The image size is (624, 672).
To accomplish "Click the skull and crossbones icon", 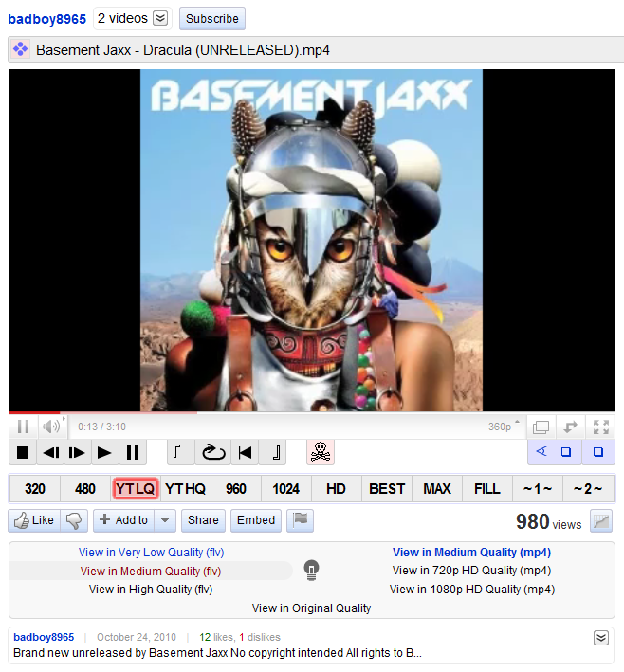I will (x=321, y=452).
